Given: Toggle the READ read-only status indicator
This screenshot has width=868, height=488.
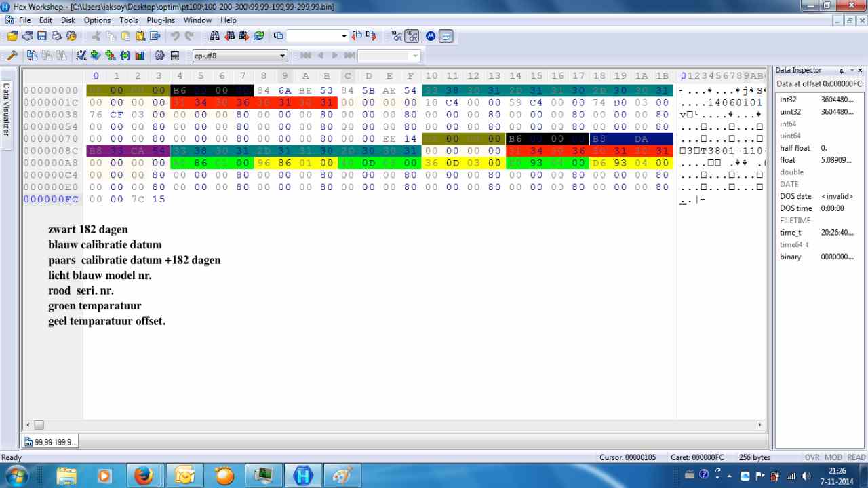Looking at the screenshot, I should pos(856,457).
